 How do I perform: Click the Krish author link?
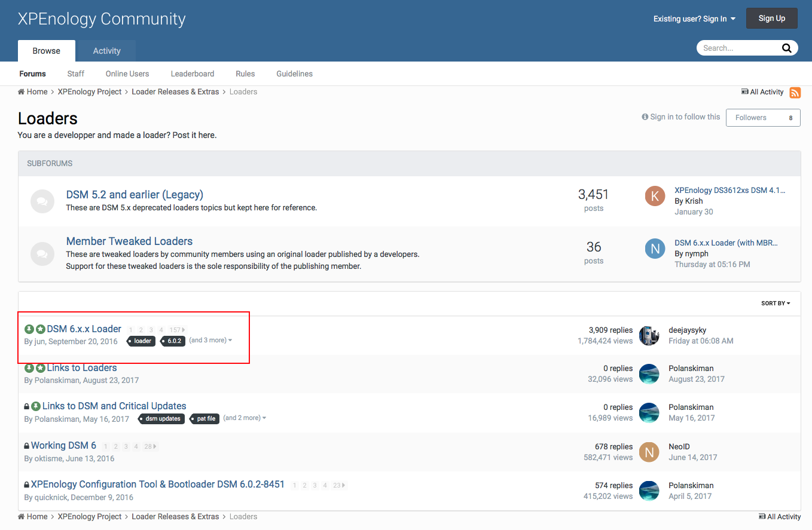tap(694, 201)
